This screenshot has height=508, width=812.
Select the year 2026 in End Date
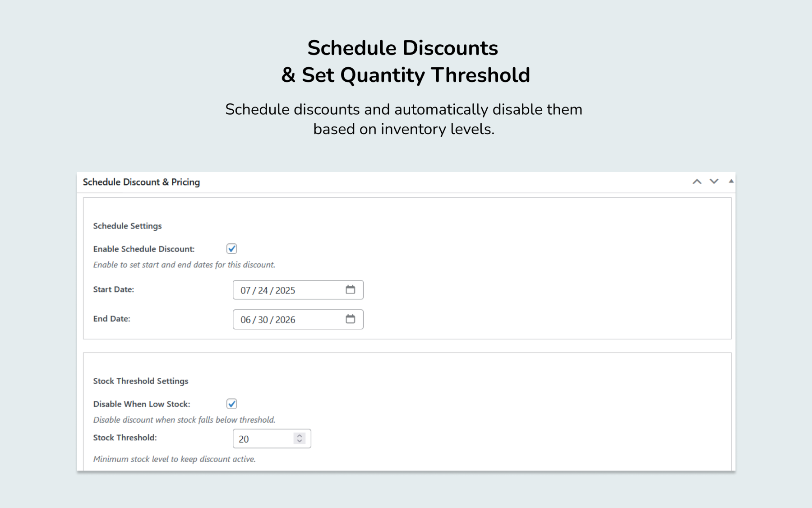285,320
